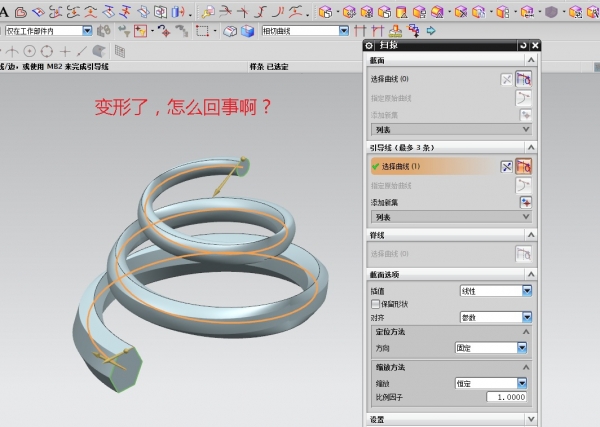Collapse the 引导线 guide section
This screenshot has height=427, width=600.
[x=532, y=147]
